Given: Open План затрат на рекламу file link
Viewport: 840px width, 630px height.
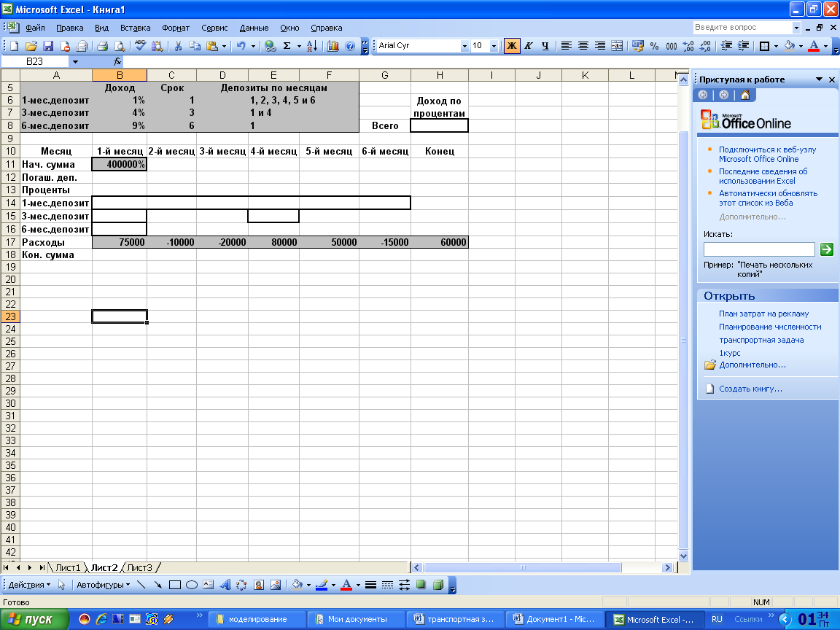Looking at the screenshot, I should click(x=763, y=314).
